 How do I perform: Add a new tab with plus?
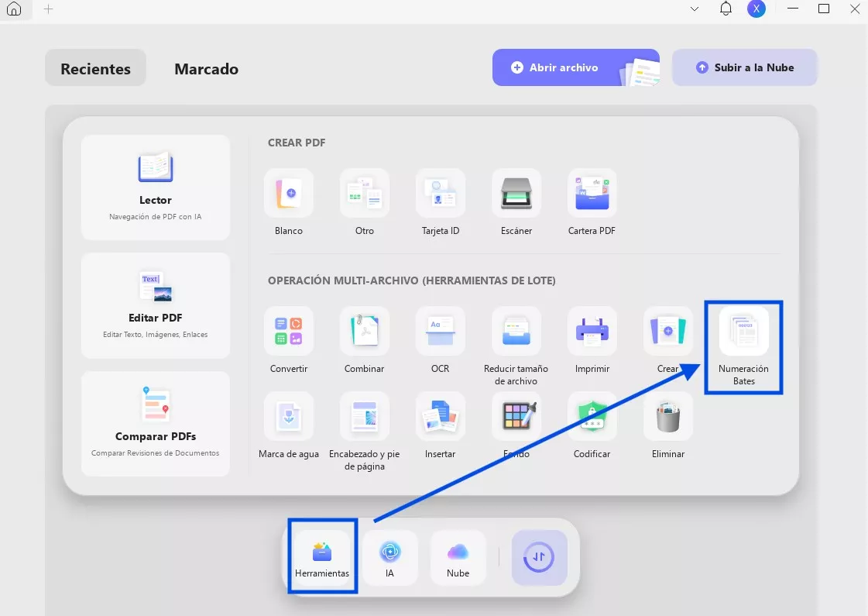pos(48,9)
